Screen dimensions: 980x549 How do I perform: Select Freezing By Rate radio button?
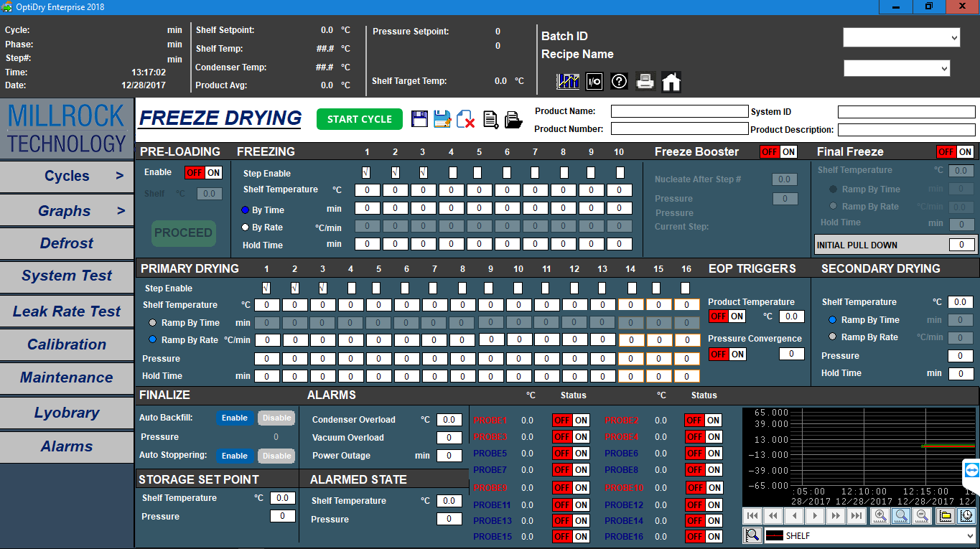[x=246, y=227]
